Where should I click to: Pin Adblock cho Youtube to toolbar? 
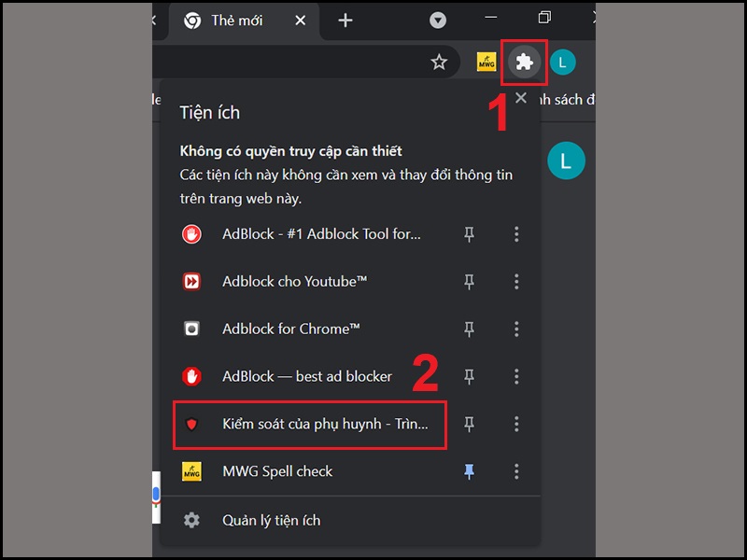pos(470,282)
